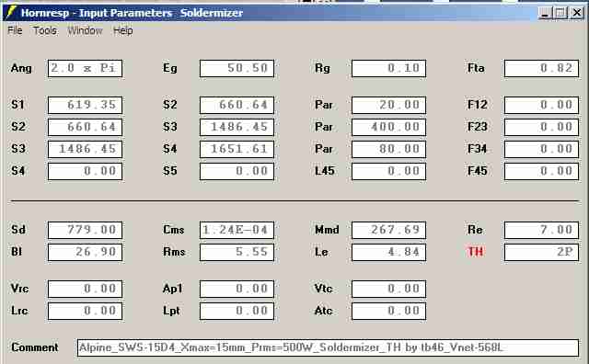Select the Ang field showing 2.0 x Pi

(x=85, y=68)
